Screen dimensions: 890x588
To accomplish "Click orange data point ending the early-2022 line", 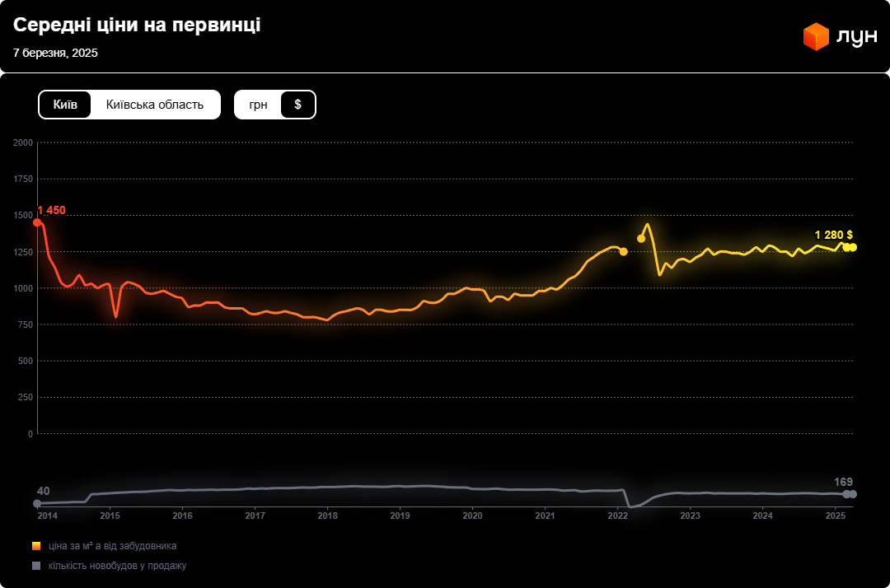I will click(x=623, y=251).
